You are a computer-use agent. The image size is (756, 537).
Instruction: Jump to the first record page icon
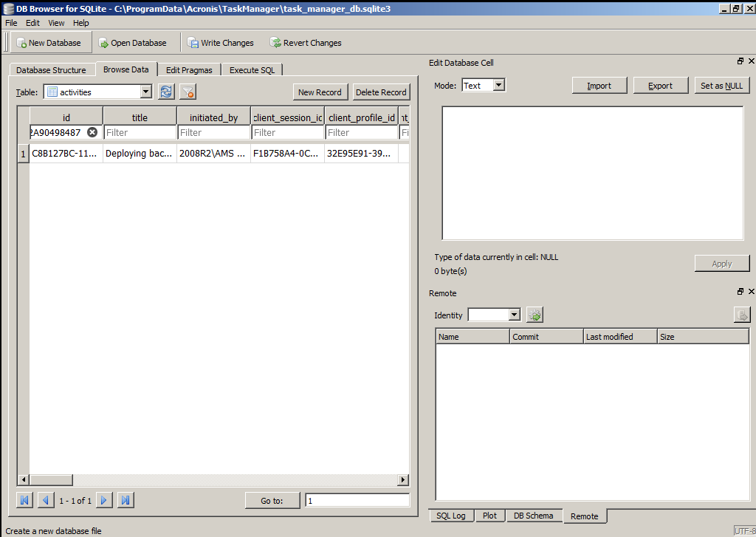pos(24,500)
